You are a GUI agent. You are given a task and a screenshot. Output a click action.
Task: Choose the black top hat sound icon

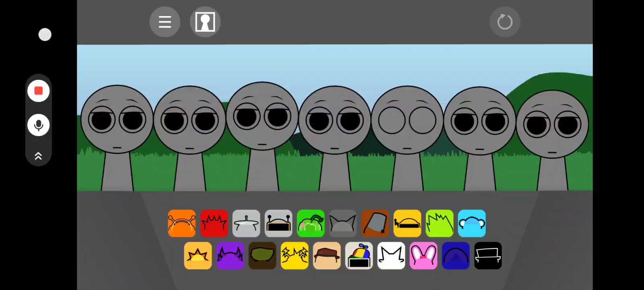click(x=487, y=256)
